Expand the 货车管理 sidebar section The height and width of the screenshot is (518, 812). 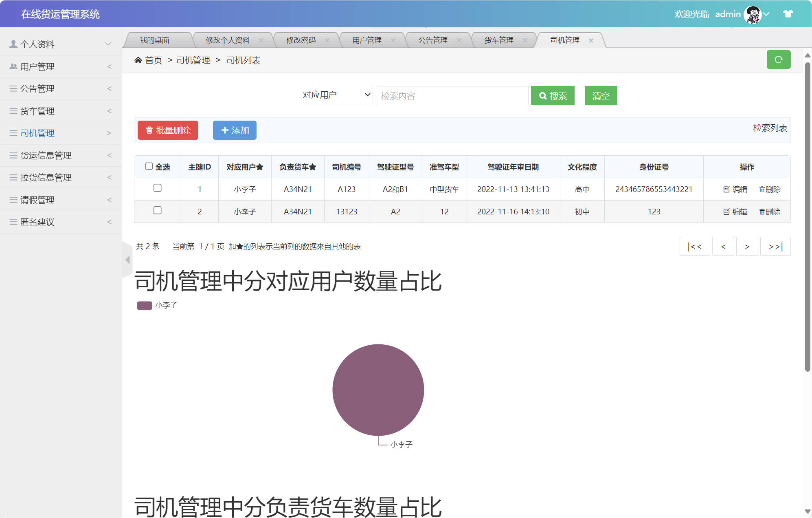[37, 111]
